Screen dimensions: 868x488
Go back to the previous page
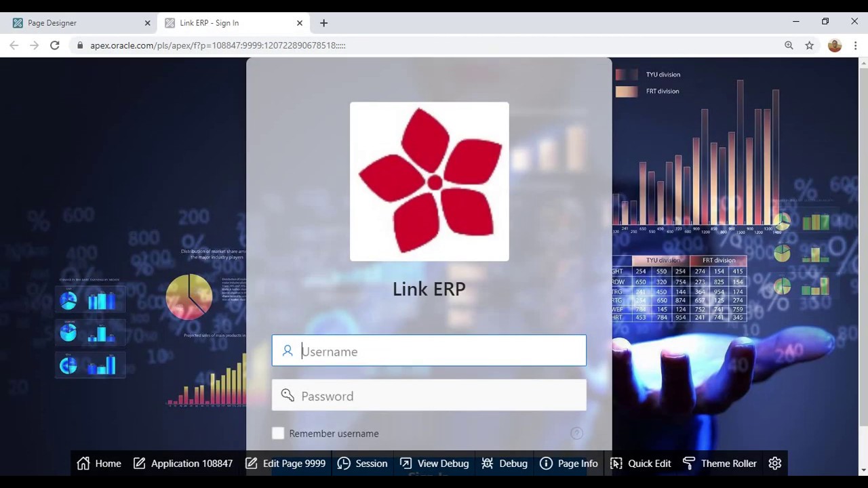[14, 45]
